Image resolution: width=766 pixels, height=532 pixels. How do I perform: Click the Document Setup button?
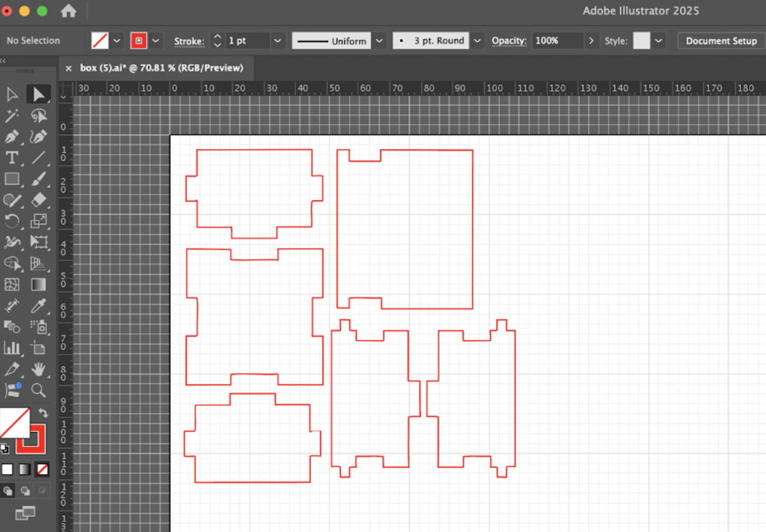pyautogui.click(x=721, y=41)
